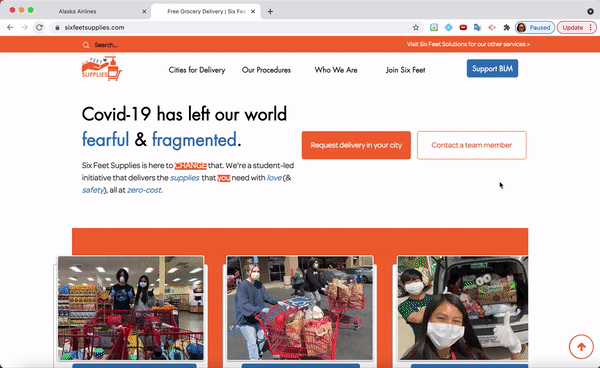Click the Chrome Update button
The image size is (600, 368).
coord(576,28)
